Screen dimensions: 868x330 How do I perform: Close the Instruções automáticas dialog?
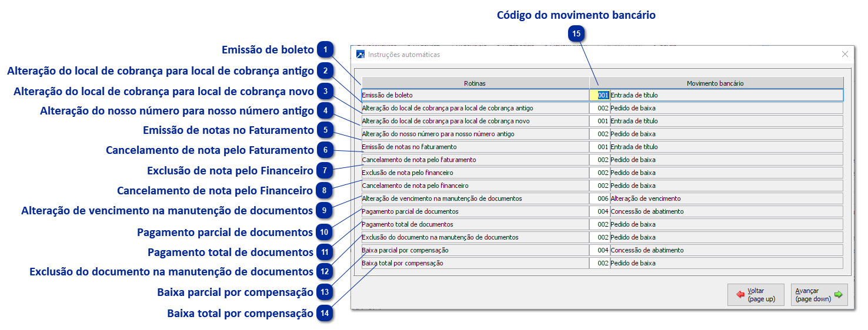coord(845,54)
